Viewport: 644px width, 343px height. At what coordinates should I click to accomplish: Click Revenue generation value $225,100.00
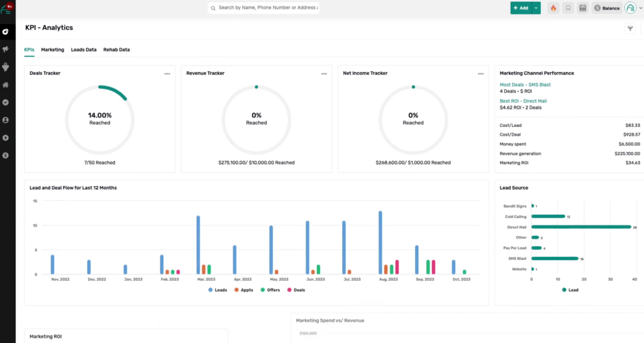pyautogui.click(x=627, y=154)
